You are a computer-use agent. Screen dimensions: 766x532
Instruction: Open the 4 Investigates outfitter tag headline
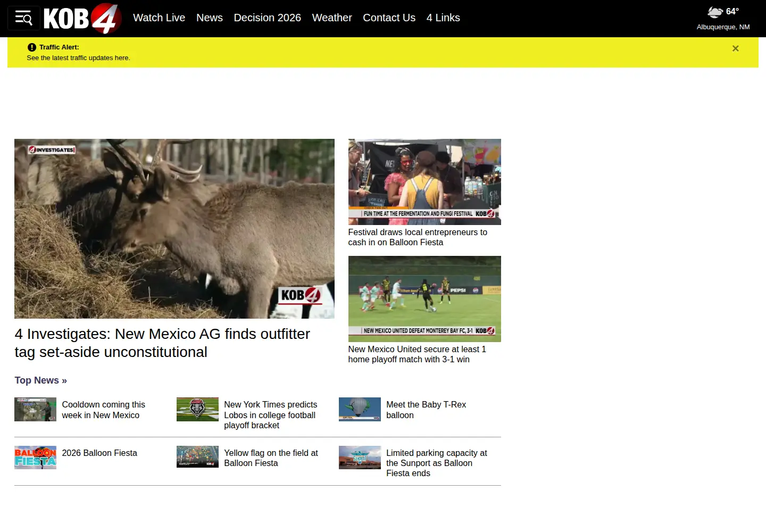[162, 343]
